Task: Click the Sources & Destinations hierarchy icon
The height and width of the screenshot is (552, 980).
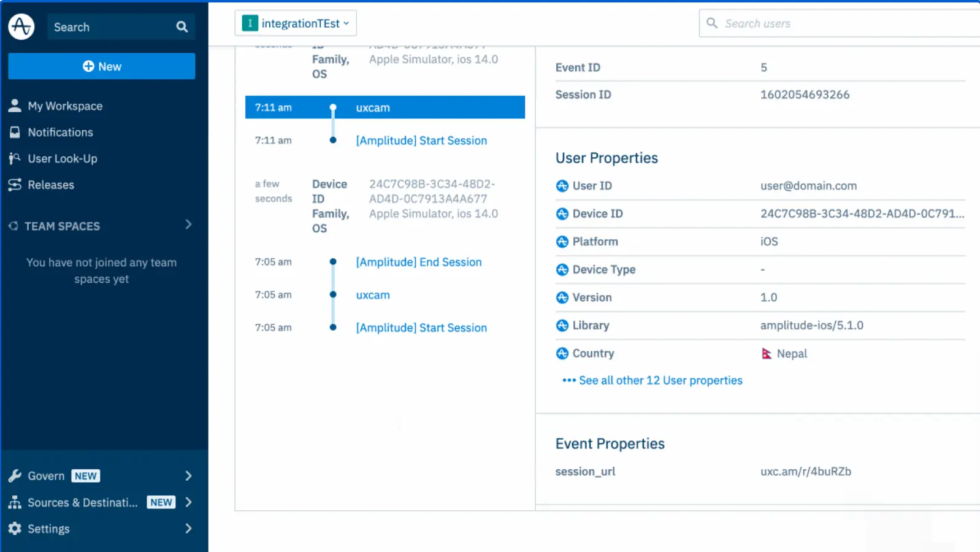Action: click(x=15, y=502)
